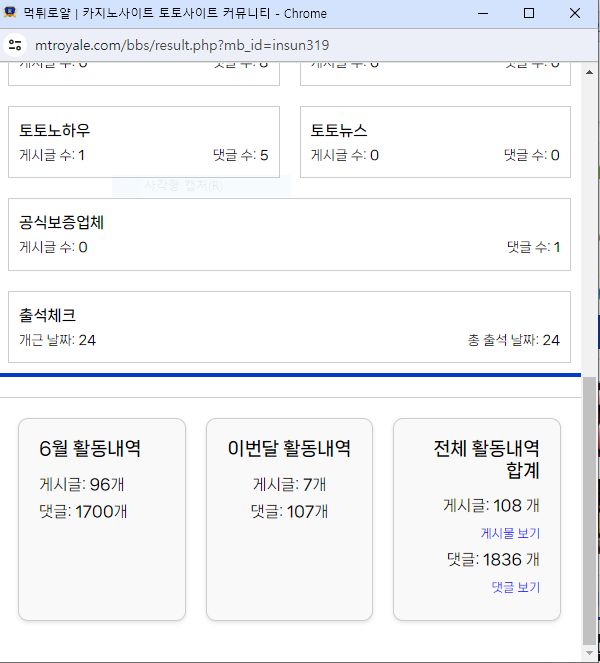Viewport: 600px width, 663px height.
Task: Click the 출석체크 attendance card
Action: [x=289, y=327]
